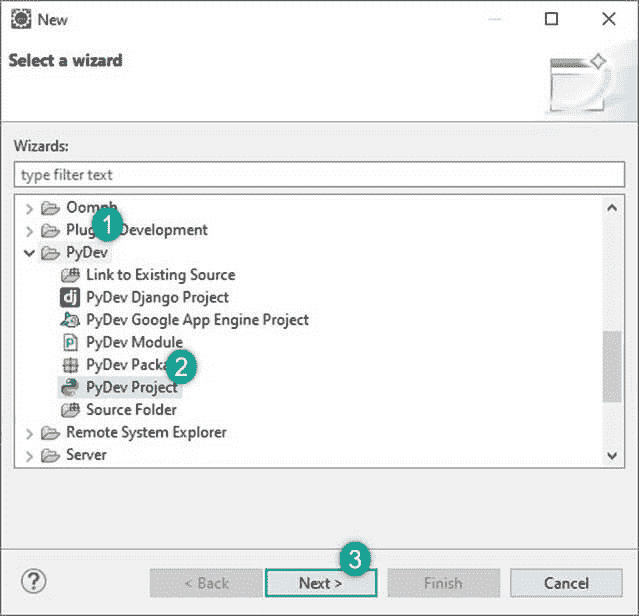Click the Cancel button
Image resolution: width=639 pixels, height=616 pixels.
click(566, 583)
